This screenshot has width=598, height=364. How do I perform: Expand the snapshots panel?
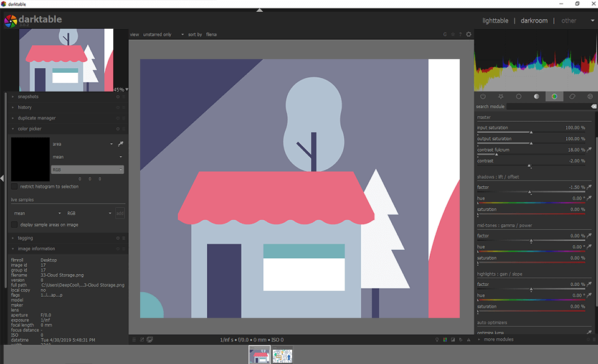tap(28, 96)
